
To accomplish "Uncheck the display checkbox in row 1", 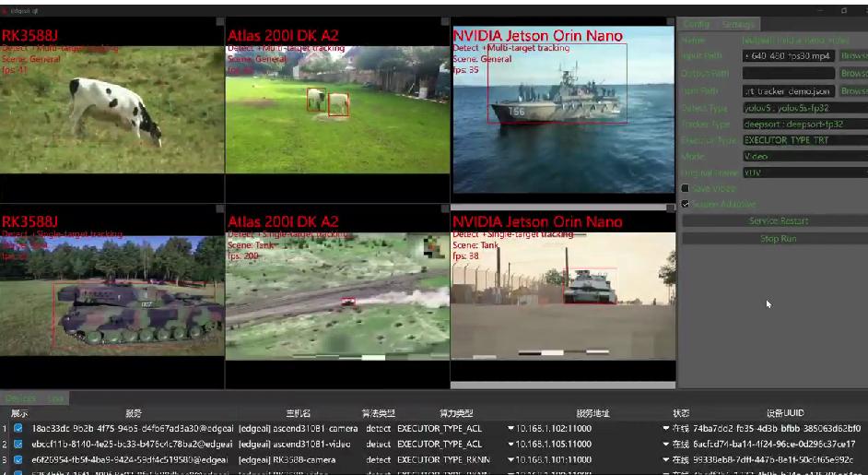I will (x=18, y=429).
